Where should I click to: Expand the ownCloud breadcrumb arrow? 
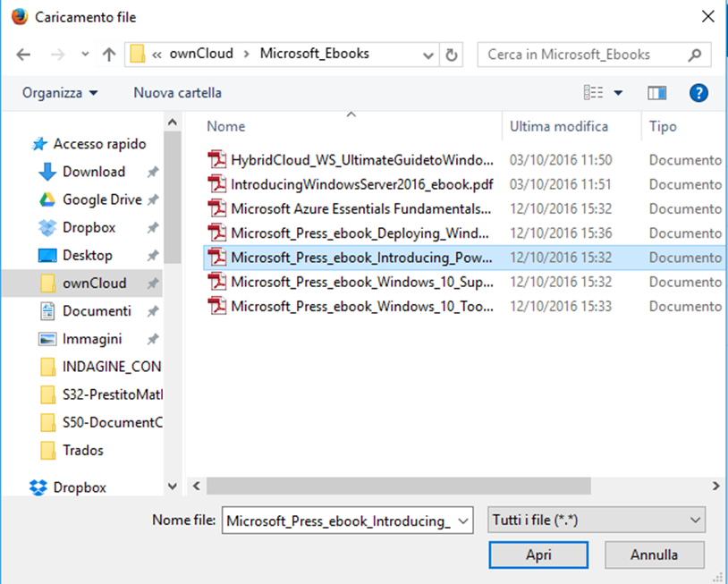tap(247, 55)
